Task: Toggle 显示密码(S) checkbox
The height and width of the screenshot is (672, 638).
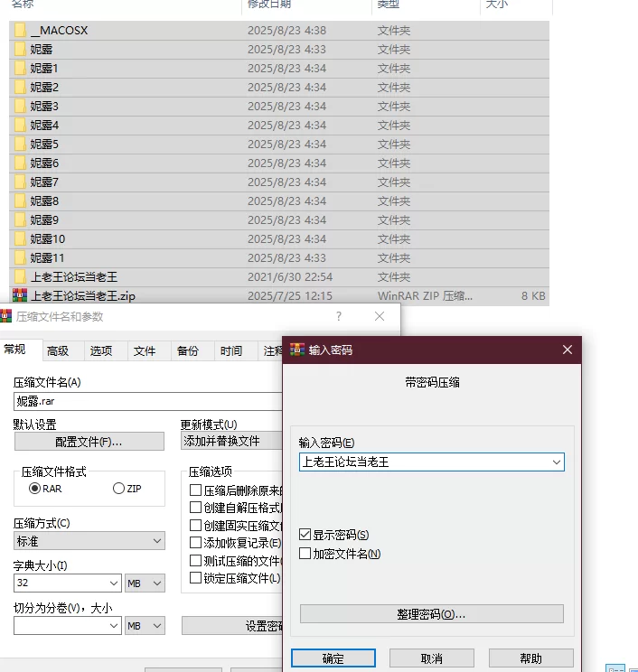Action: [305, 535]
